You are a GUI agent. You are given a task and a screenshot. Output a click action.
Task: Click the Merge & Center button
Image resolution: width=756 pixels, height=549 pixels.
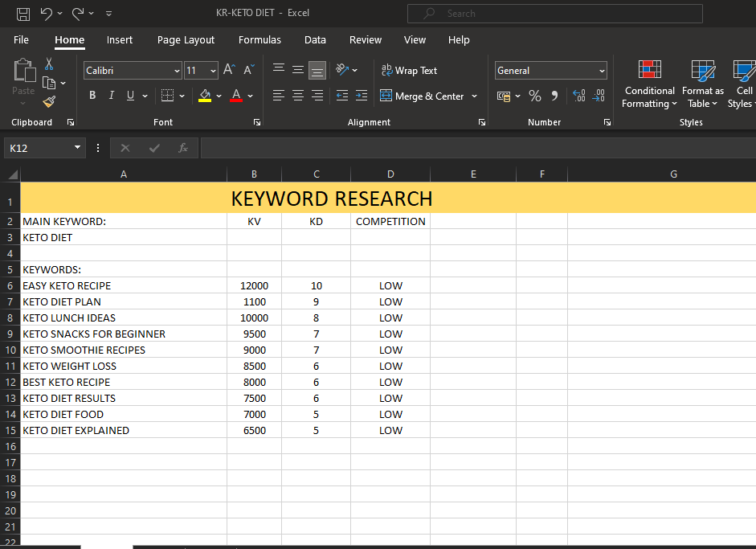(x=423, y=96)
